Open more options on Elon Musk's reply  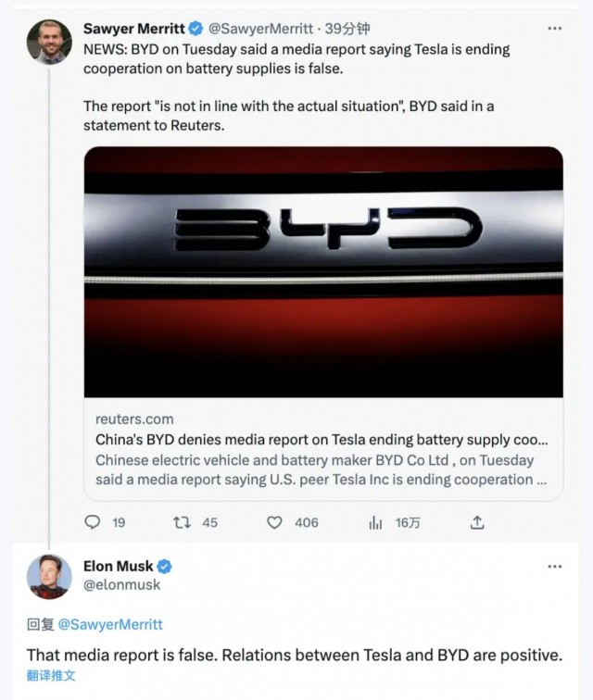click(x=555, y=567)
